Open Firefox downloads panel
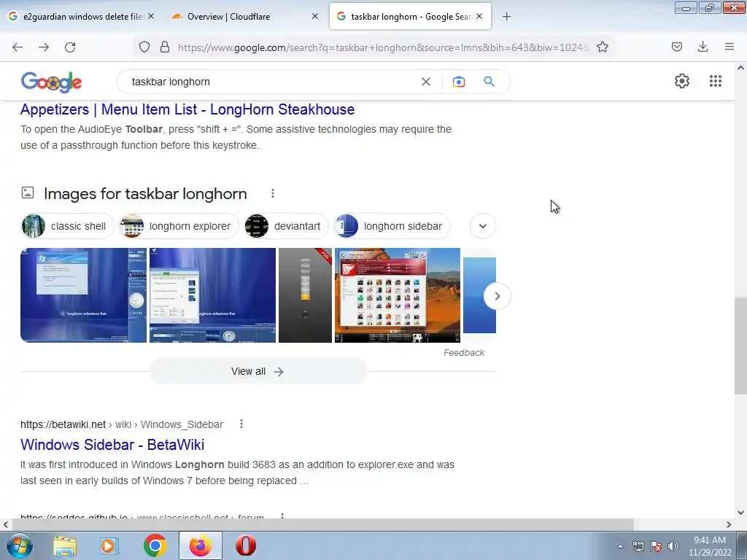 click(x=703, y=47)
